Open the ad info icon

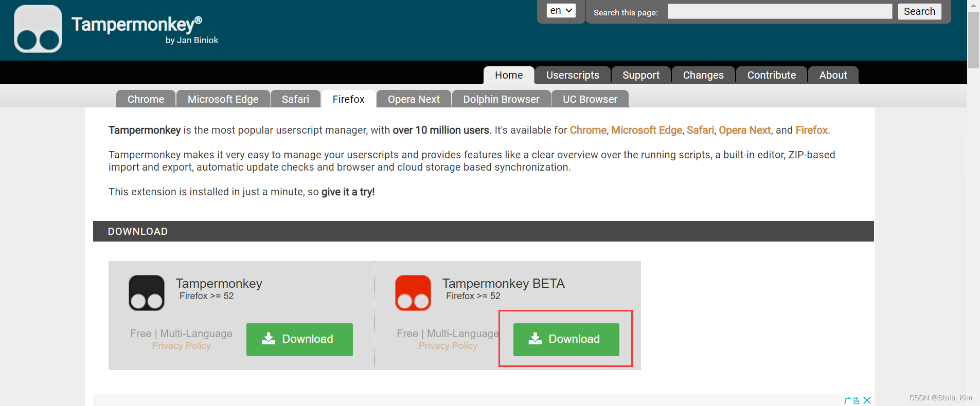point(852,400)
